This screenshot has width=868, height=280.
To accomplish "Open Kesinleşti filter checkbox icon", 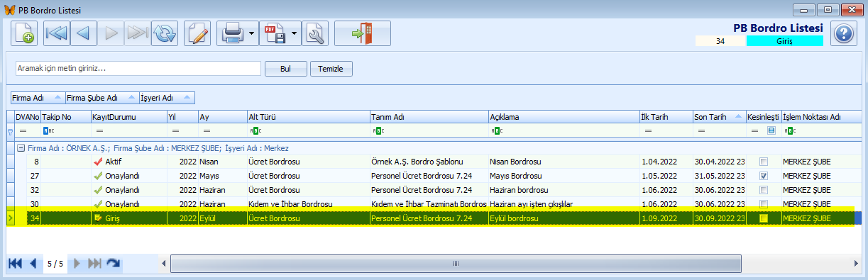I will pyautogui.click(x=772, y=131).
